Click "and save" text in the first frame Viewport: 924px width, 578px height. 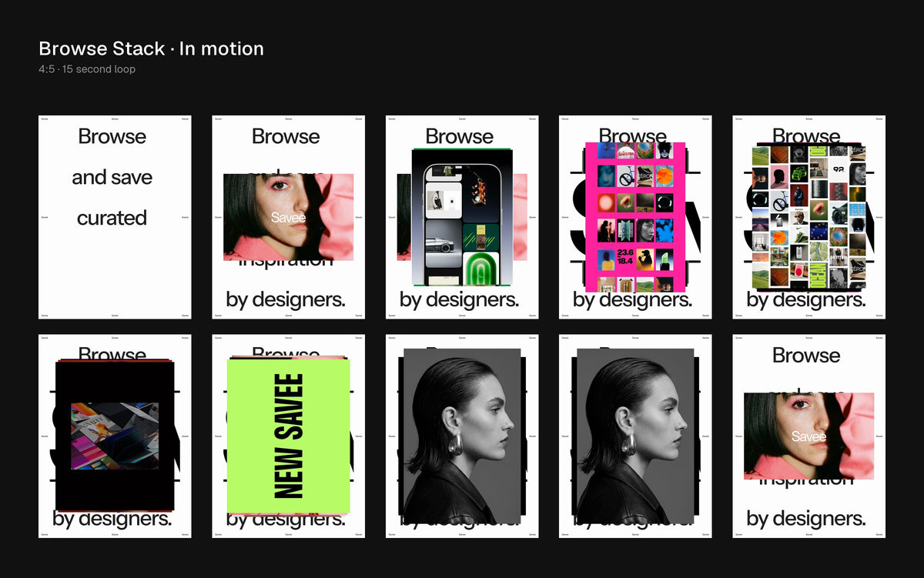(112, 177)
